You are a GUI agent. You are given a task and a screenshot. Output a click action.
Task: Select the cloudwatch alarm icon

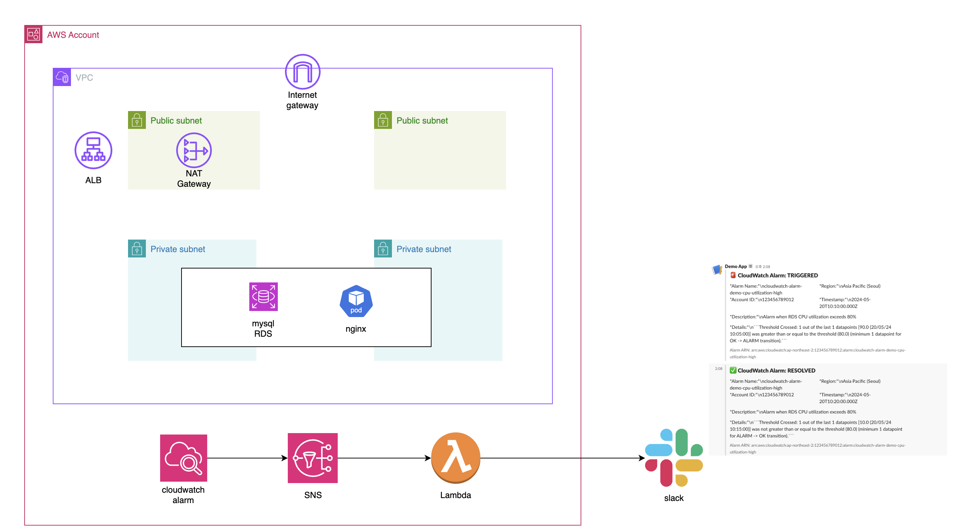tap(183, 458)
